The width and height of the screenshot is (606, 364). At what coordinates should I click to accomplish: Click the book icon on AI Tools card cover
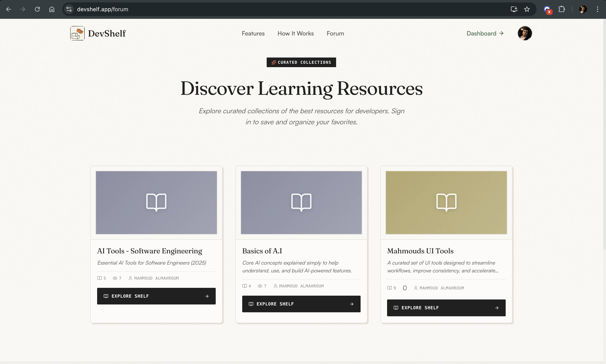156,202
